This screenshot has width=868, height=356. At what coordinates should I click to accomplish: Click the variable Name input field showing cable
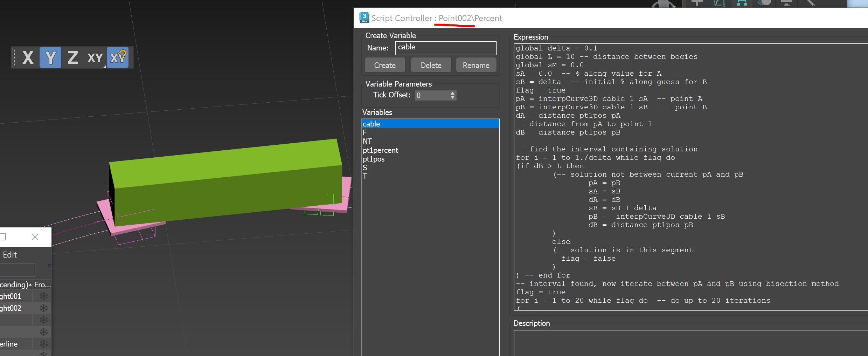(x=445, y=48)
